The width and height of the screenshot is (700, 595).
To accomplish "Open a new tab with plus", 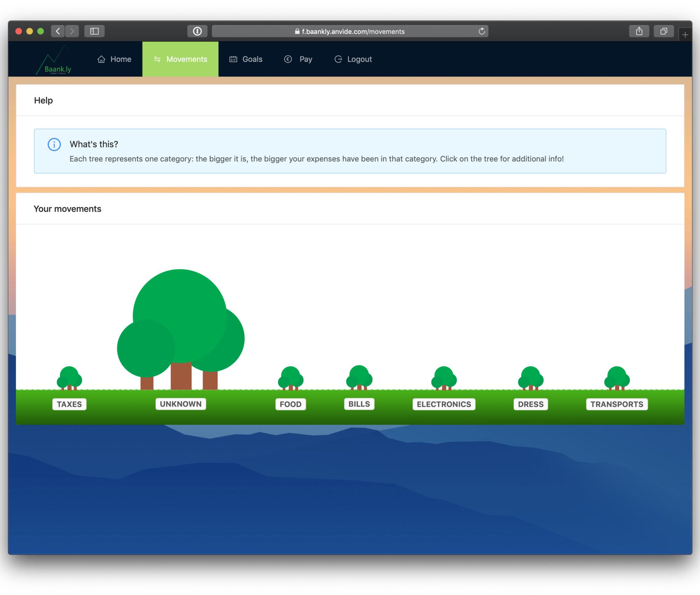I will pyautogui.click(x=685, y=35).
